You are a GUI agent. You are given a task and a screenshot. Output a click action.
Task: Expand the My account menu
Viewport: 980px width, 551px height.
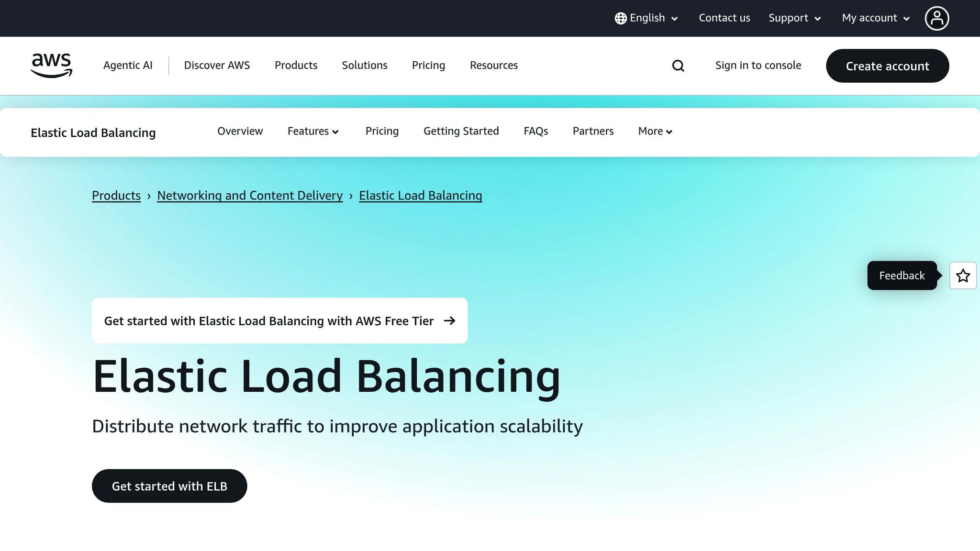876,18
